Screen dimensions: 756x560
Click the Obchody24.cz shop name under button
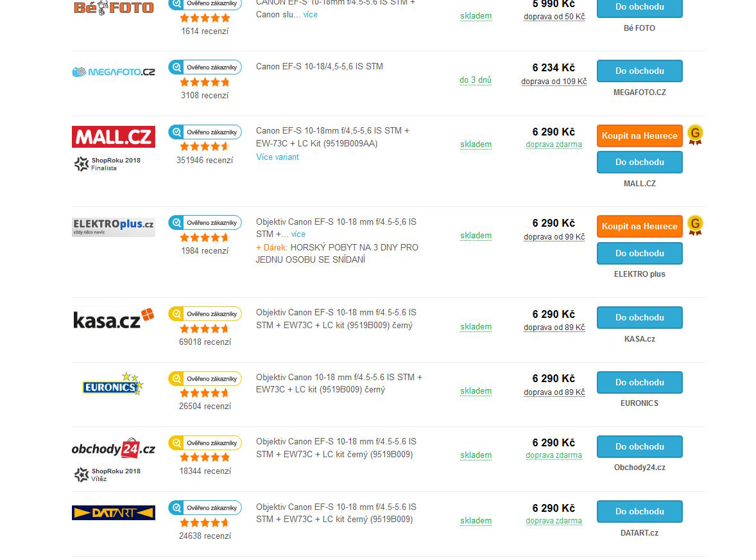(x=640, y=468)
